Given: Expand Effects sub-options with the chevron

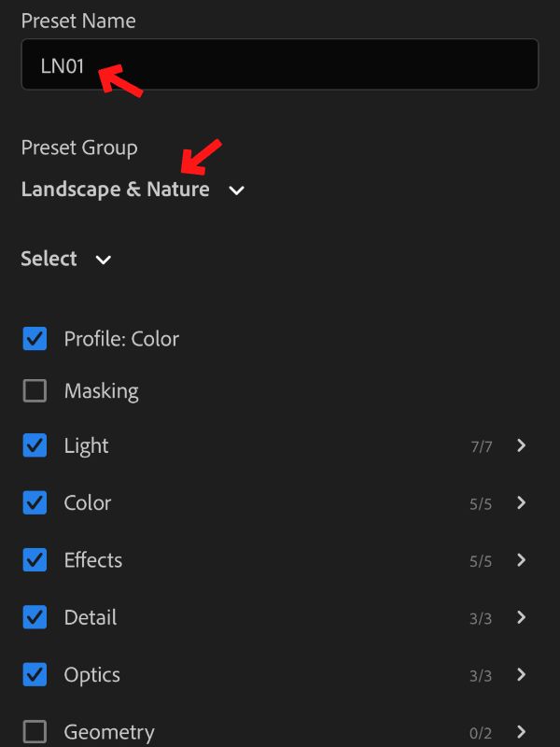Looking at the screenshot, I should click(522, 560).
